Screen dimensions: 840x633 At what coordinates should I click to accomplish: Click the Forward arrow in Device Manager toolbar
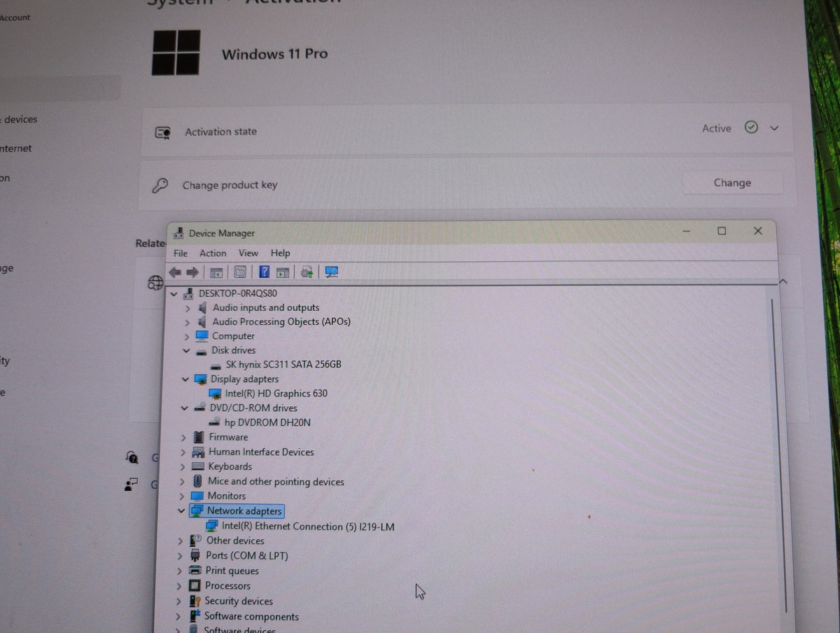192,272
